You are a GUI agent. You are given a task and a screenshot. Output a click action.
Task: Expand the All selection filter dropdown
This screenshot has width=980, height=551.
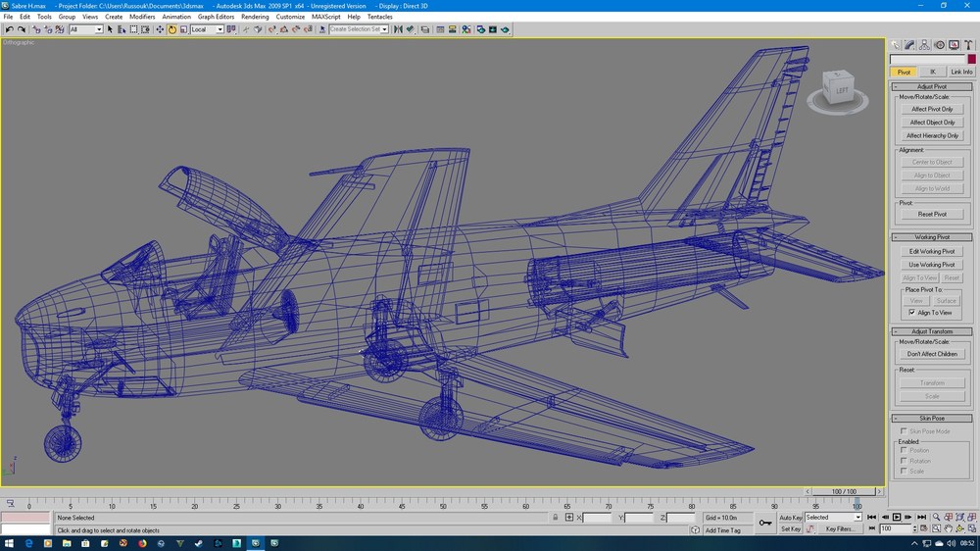click(x=85, y=29)
